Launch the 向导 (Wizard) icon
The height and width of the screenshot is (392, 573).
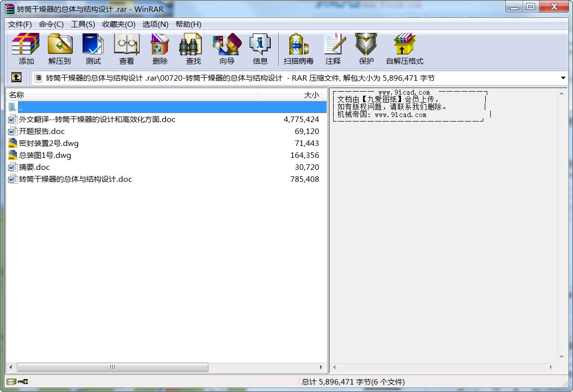click(227, 44)
